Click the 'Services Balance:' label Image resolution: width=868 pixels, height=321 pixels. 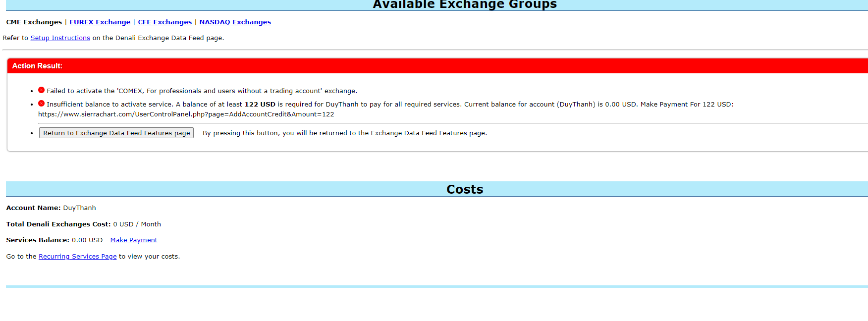pos(38,240)
